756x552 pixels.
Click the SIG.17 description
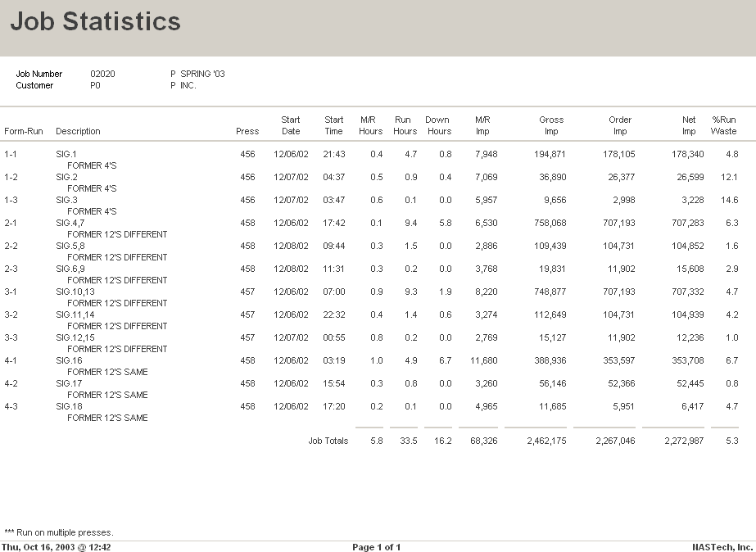click(69, 384)
